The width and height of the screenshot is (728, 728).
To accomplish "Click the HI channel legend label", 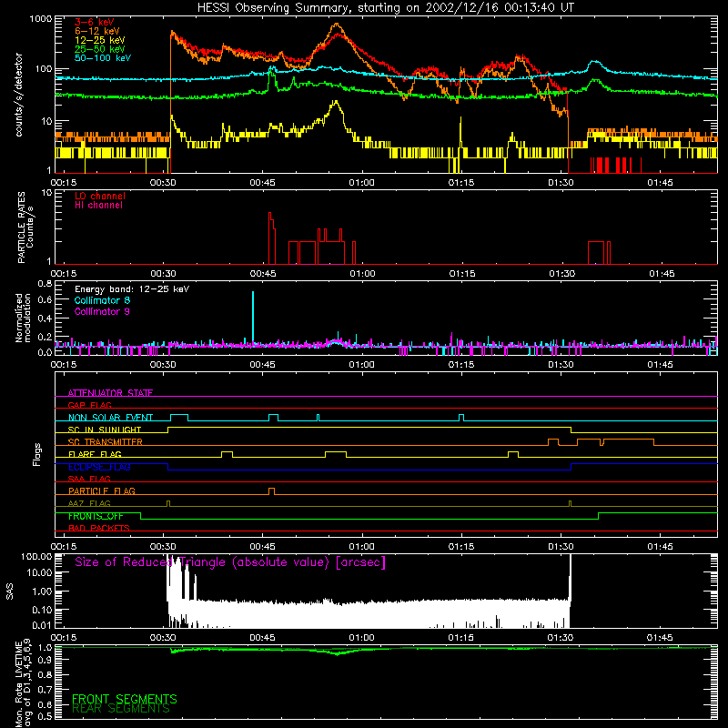I will point(98,205).
